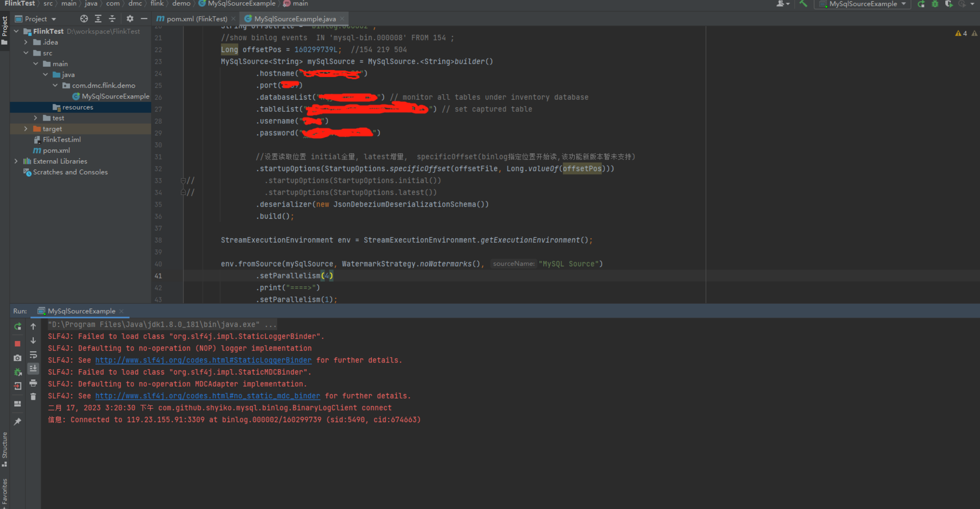Collapse all in the Project tree
The height and width of the screenshot is (509, 980).
pyautogui.click(x=112, y=19)
